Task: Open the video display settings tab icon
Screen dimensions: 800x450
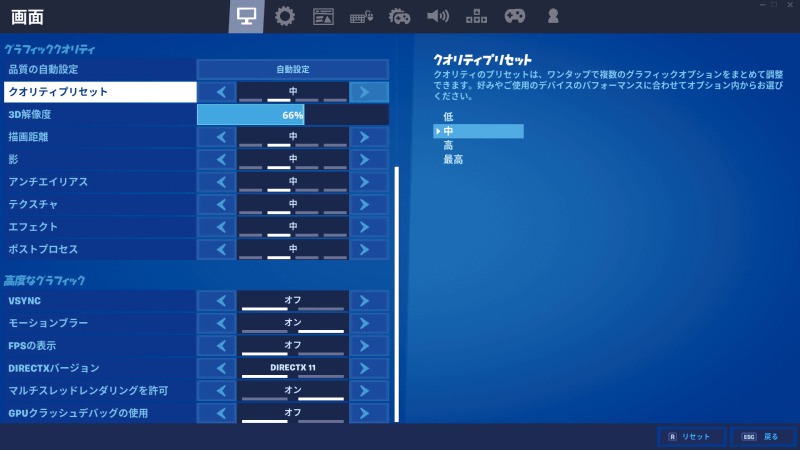Action: click(246, 16)
